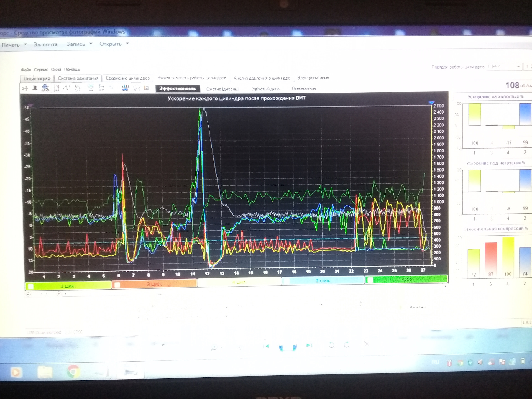Toggle the 1 цил. trace checkbox

point(31,286)
